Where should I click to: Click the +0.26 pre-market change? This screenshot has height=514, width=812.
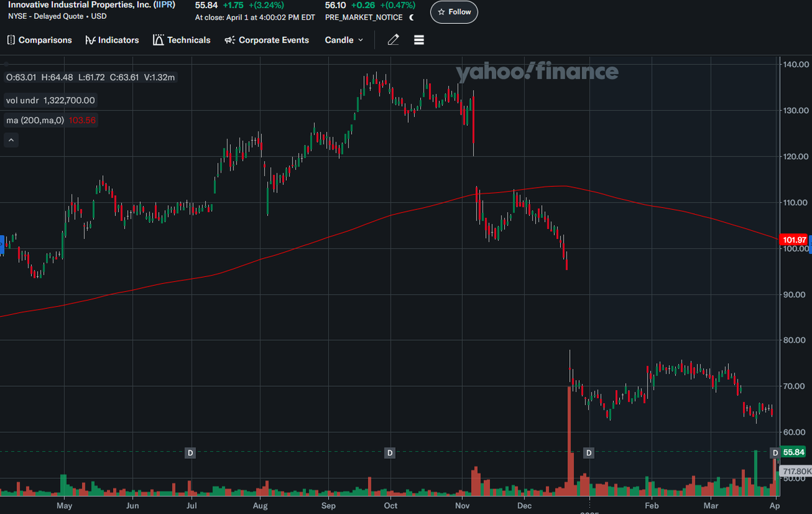point(363,5)
